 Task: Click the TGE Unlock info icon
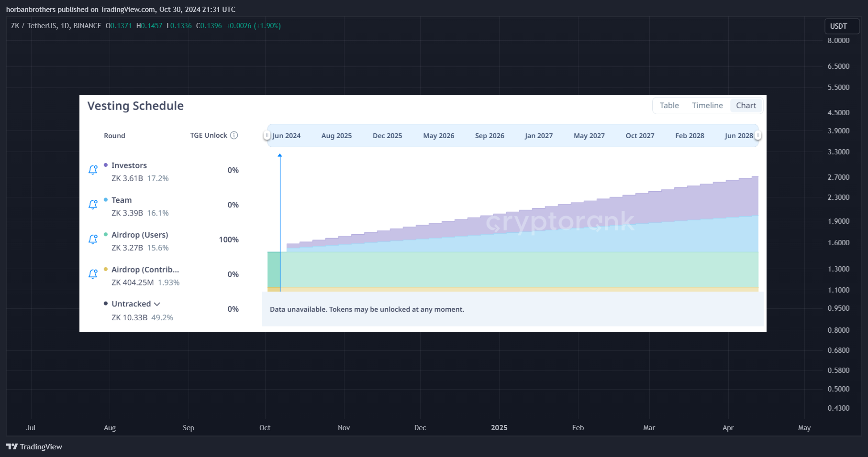[x=234, y=135]
